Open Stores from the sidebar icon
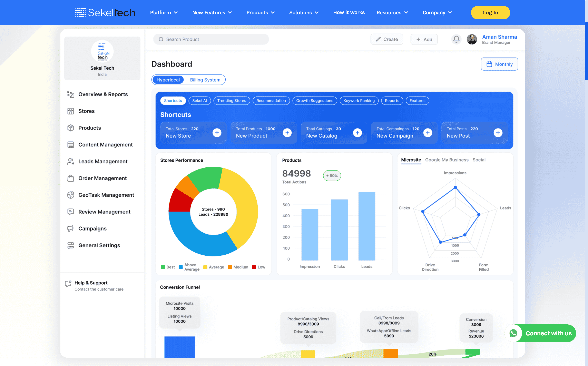This screenshot has height=366, width=588. 71,111
